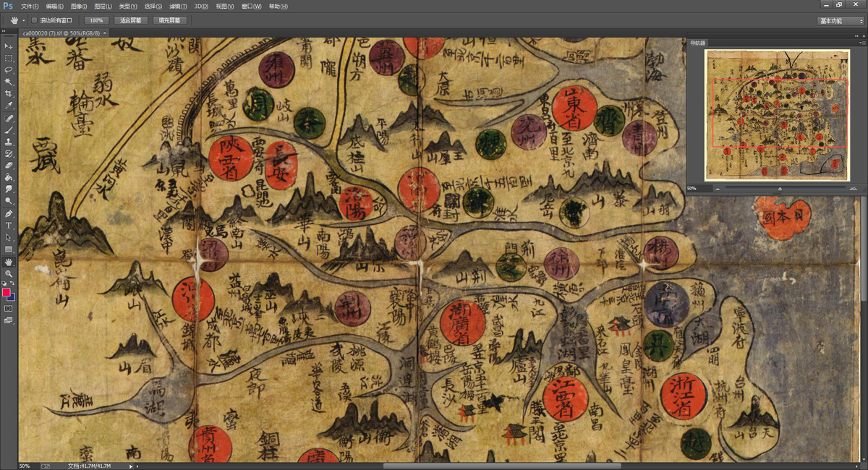The image size is (868, 470).
Task: Select the History Brush tool
Action: tap(9, 153)
